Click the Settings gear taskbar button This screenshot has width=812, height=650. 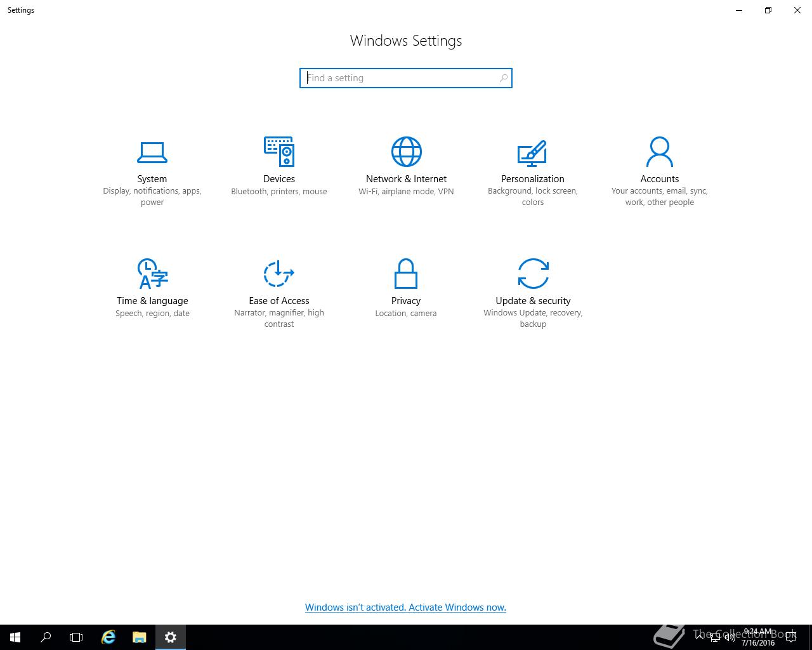pyautogui.click(x=170, y=637)
